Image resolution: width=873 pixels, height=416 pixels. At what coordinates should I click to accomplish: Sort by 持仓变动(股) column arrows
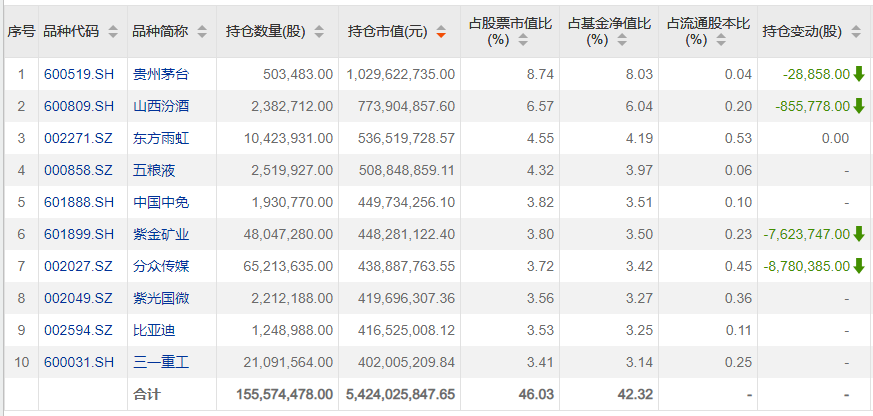click(x=856, y=32)
